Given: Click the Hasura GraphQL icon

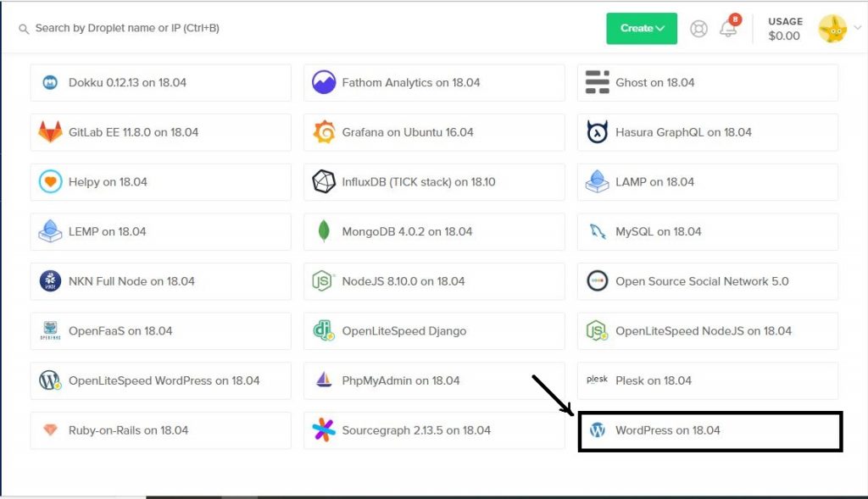Looking at the screenshot, I should 598,131.
